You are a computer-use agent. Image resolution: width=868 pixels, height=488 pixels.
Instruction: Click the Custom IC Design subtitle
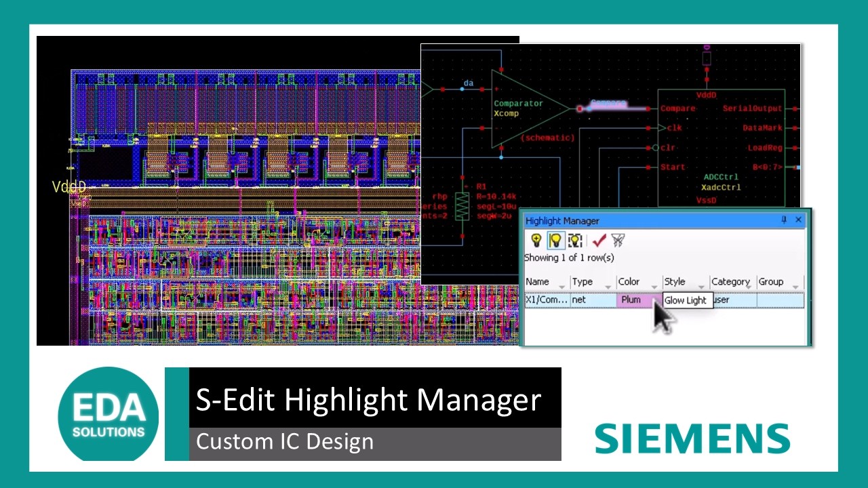285,441
